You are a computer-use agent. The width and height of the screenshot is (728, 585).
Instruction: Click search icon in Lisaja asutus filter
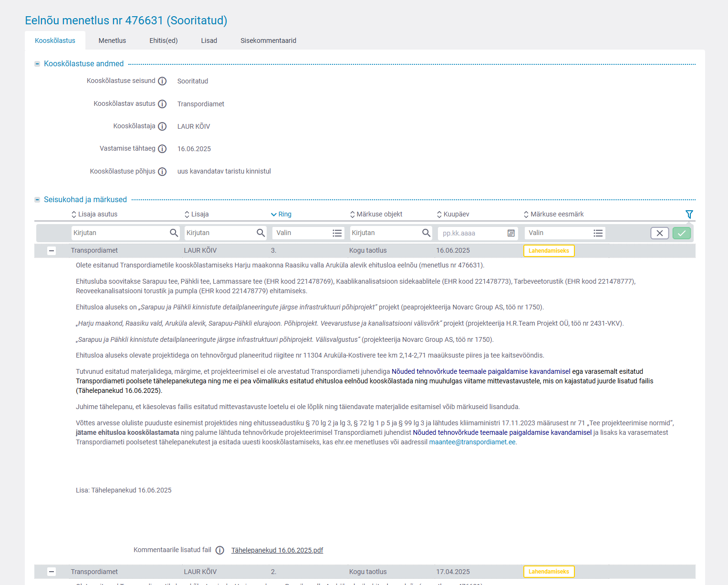174,233
